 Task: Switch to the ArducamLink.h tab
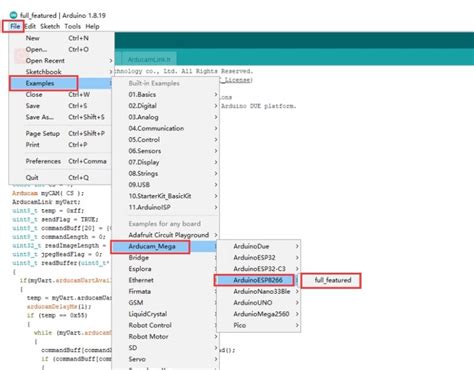tap(149, 59)
